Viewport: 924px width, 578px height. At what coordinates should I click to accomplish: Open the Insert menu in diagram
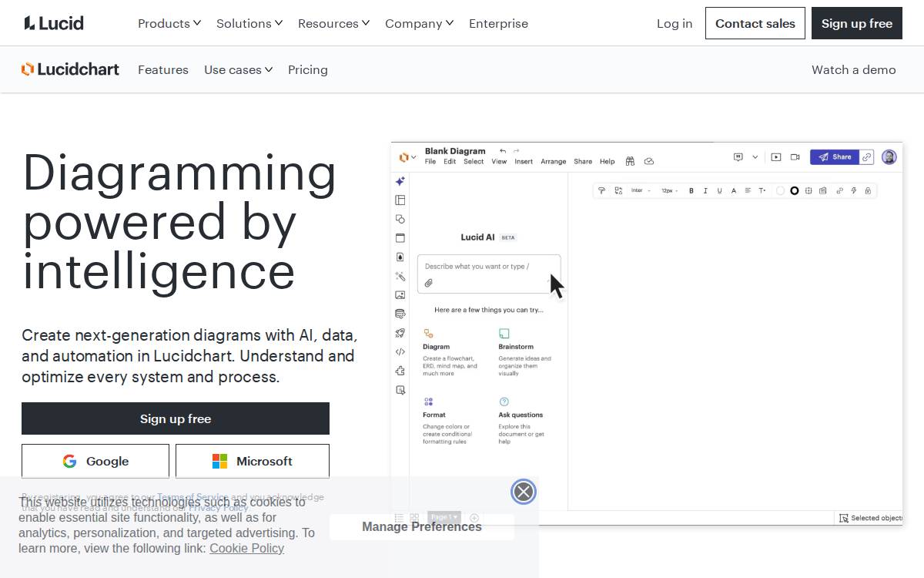tap(524, 162)
